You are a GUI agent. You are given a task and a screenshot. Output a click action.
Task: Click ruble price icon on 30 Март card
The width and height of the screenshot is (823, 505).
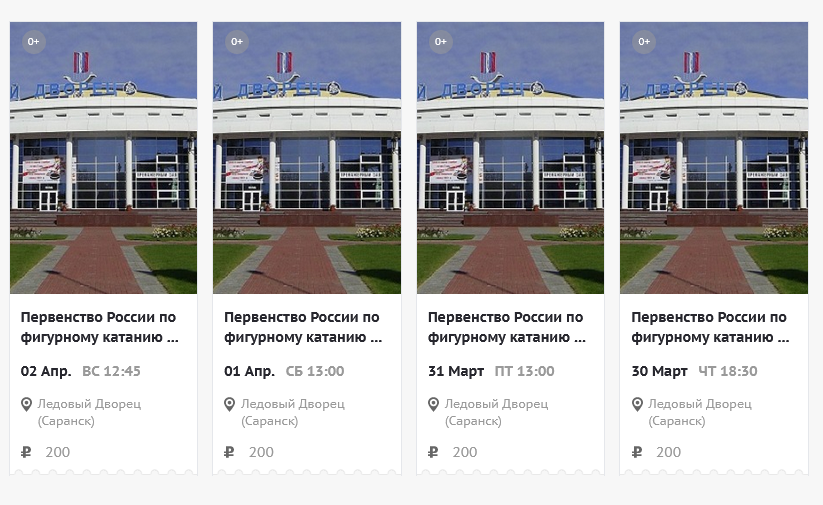pyautogui.click(x=637, y=452)
